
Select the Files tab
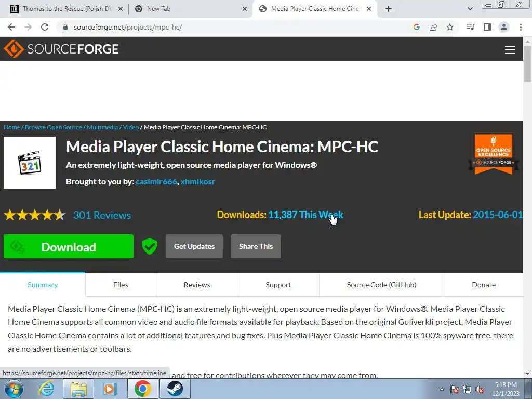[x=121, y=285]
